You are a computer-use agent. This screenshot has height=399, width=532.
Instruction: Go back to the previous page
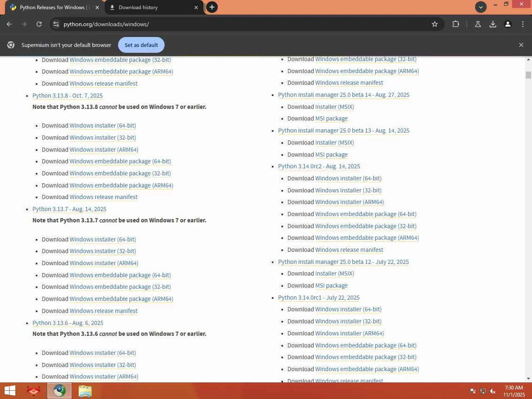click(9, 24)
